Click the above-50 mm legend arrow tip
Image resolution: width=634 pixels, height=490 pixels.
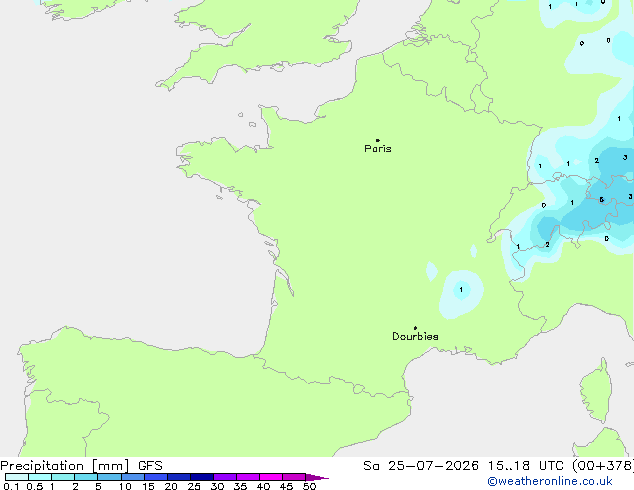(x=317, y=477)
